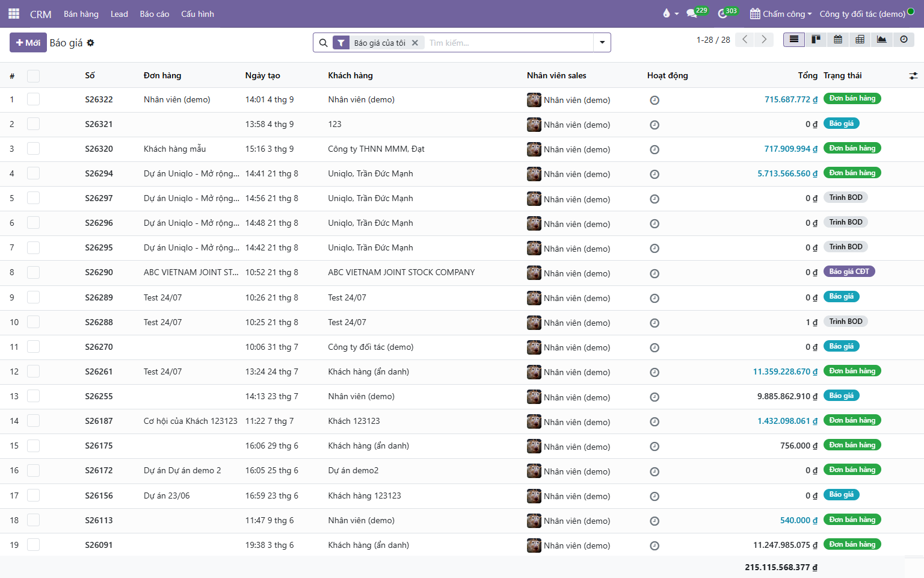Open the activity view clock icon
Image resolution: width=924 pixels, height=578 pixels.
click(x=904, y=40)
